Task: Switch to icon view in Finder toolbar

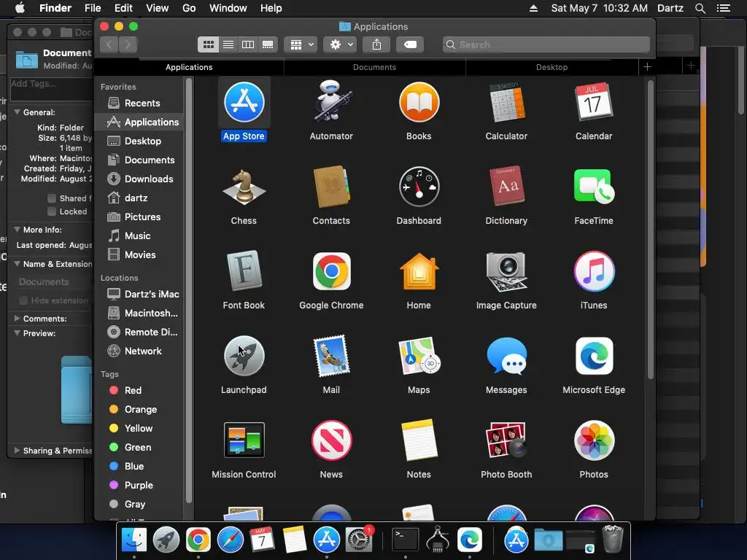Action: (208, 44)
